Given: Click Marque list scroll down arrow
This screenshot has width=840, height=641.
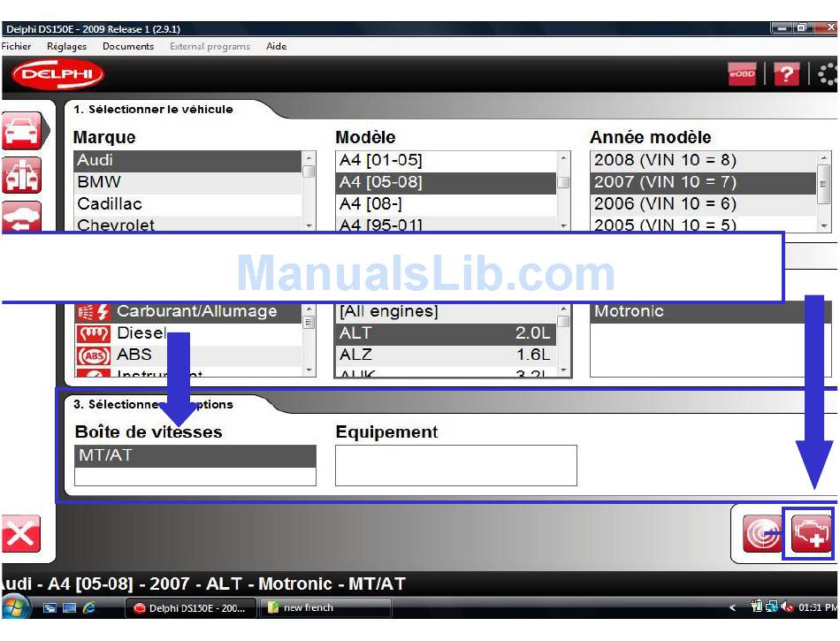Looking at the screenshot, I should (309, 226).
